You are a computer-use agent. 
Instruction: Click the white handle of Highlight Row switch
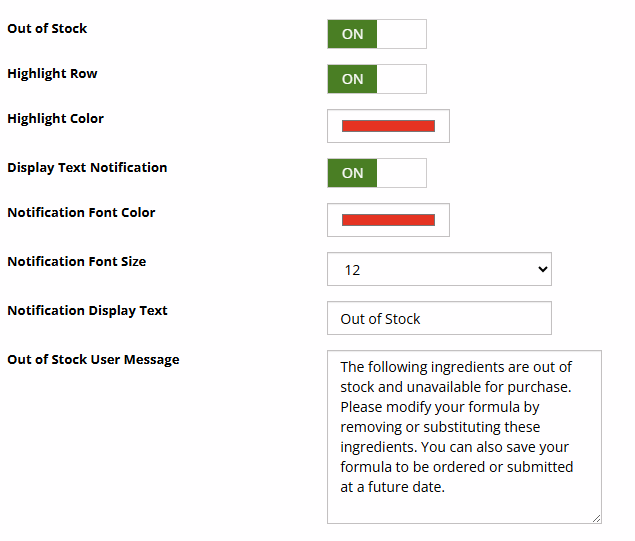point(402,79)
